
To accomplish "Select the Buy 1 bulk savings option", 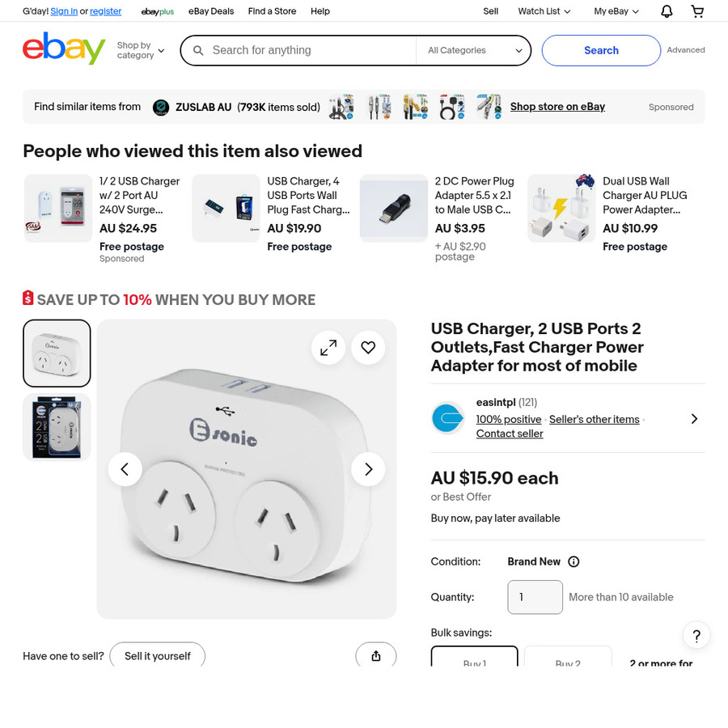I will pos(475,657).
